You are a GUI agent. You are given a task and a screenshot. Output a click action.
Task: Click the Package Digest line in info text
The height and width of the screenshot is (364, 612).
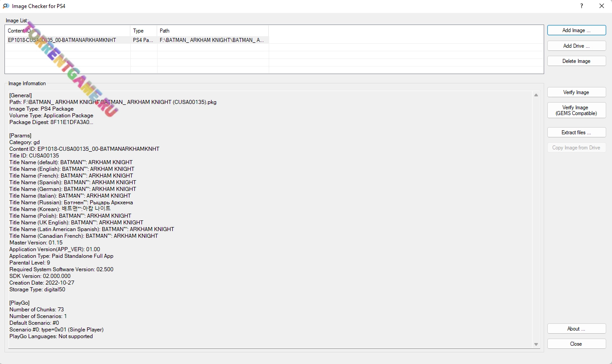click(x=51, y=122)
